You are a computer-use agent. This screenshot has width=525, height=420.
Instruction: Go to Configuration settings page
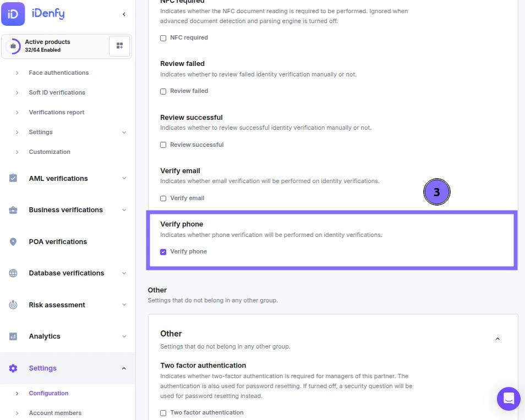tap(48, 393)
